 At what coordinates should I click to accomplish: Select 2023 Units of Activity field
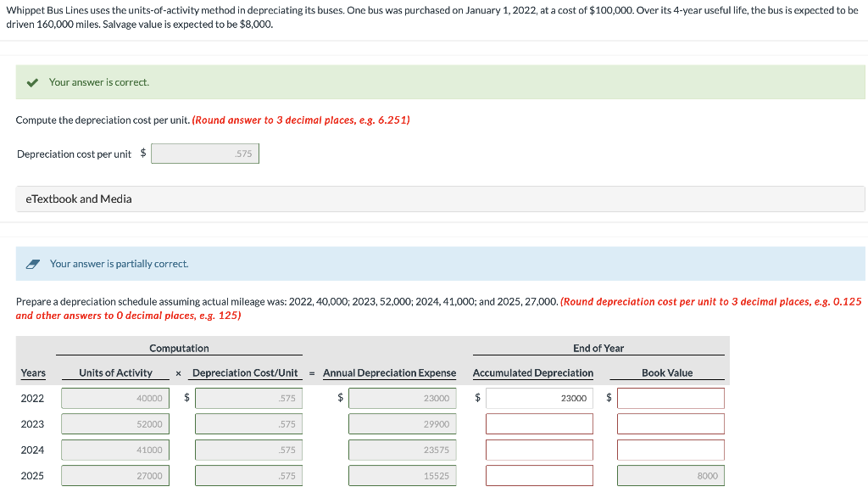click(115, 424)
